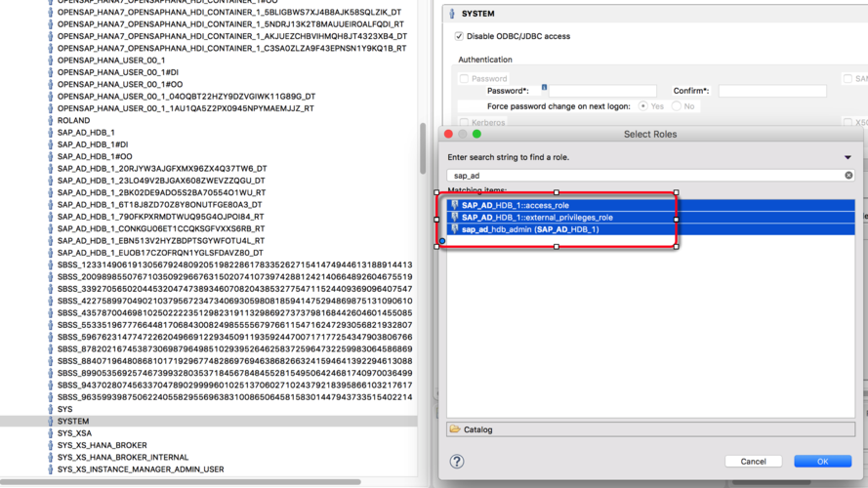This screenshot has width=868, height=488.
Task: Click the role icon of sap_ad_hdb_admin
Action: tap(454, 229)
